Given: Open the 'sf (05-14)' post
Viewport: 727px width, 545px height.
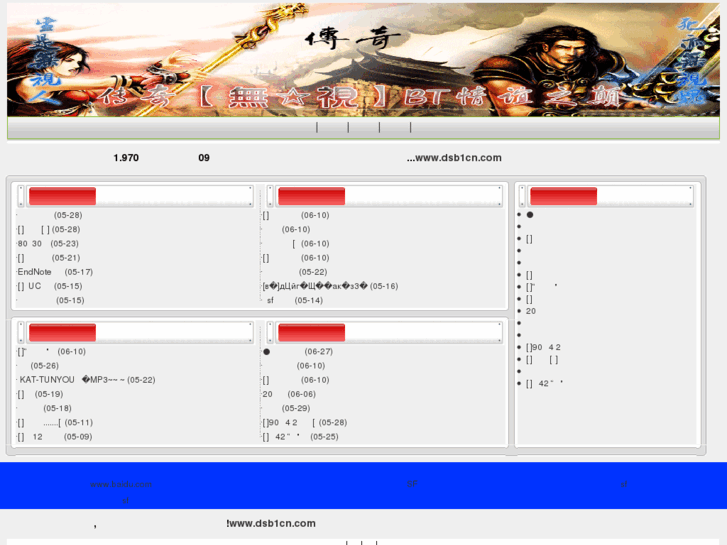Looking at the screenshot, I should pos(295,301).
